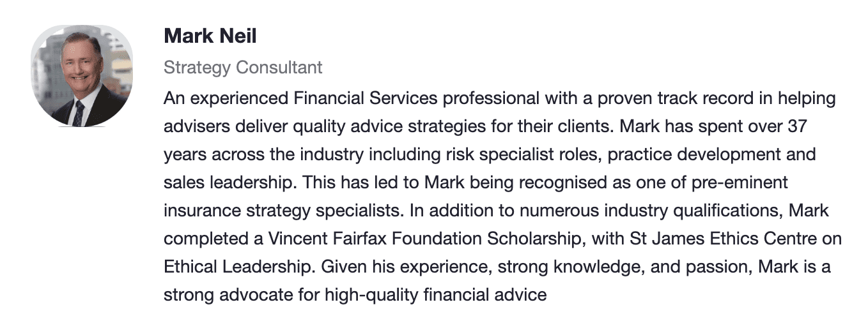Click the "Strategy Consultant" job title

pyautogui.click(x=243, y=67)
